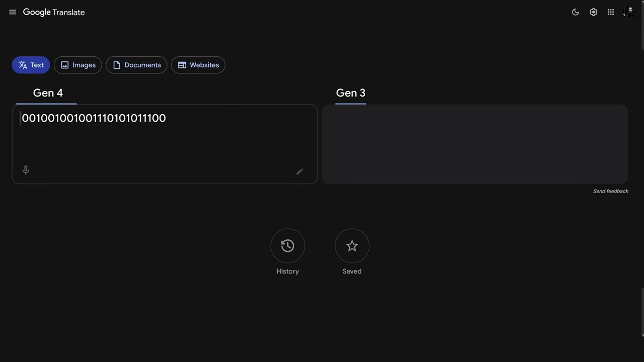Select Gen 4 source language

(48, 93)
